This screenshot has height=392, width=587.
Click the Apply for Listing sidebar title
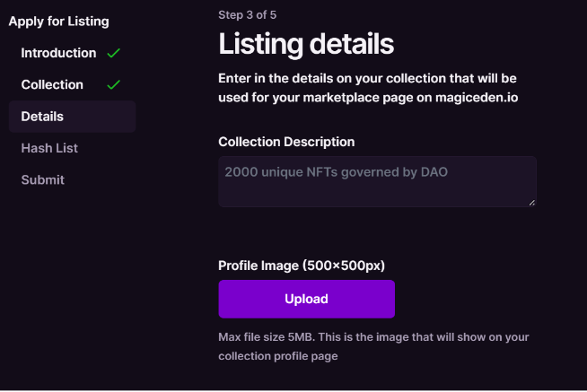[58, 21]
